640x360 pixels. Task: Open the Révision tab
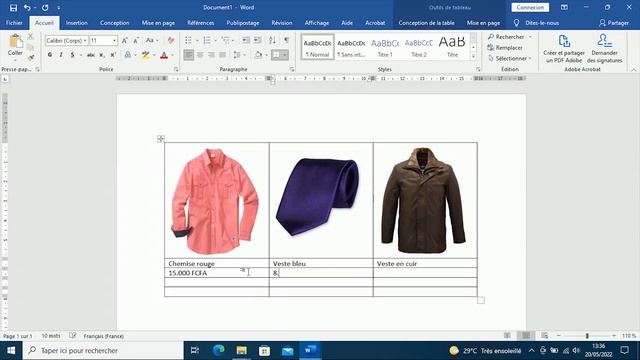(x=282, y=23)
